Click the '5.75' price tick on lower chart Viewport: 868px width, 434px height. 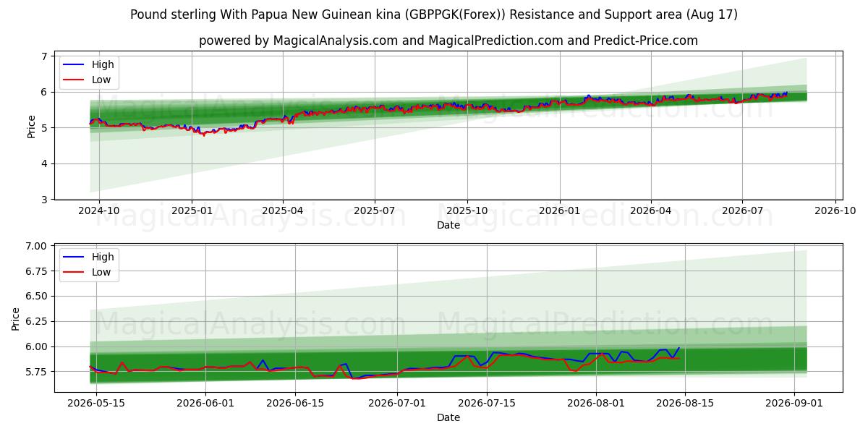pyautogui.click(x=36, y=372)
